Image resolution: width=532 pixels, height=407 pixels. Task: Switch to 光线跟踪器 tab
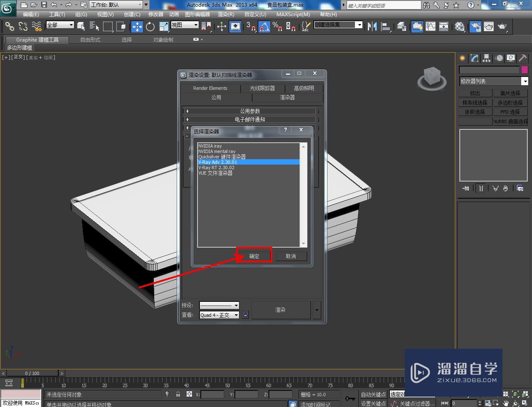pos(262,88)
